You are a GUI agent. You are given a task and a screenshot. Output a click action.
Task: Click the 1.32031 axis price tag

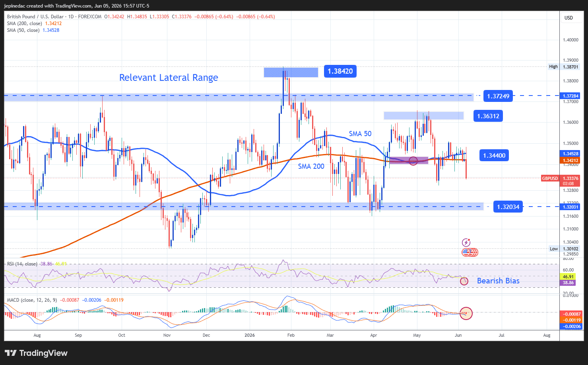[x=570, y=207]
